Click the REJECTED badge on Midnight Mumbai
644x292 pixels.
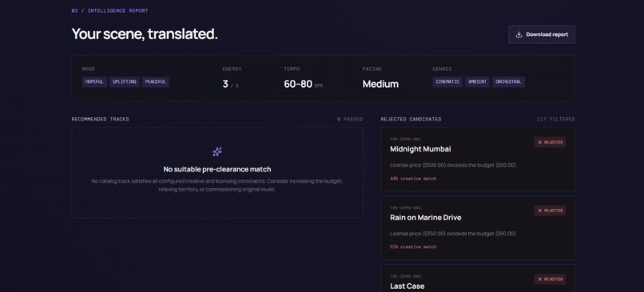click(550, 142)
